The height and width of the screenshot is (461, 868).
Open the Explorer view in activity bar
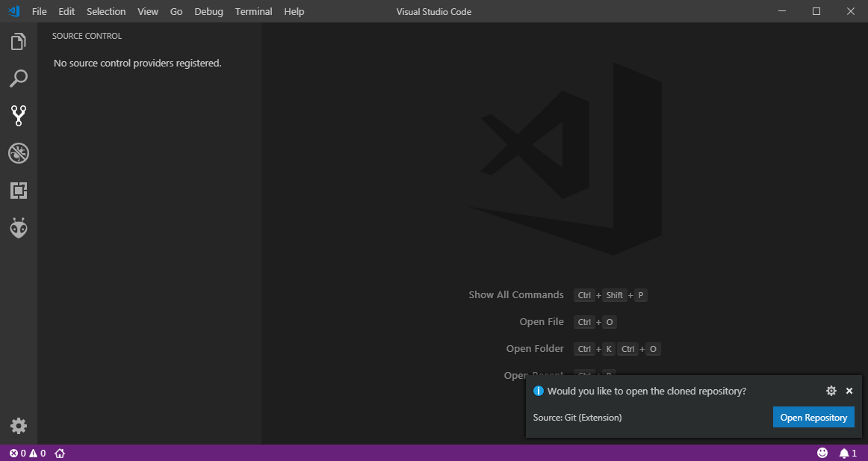pyautogui.click(x=18, y=42)
